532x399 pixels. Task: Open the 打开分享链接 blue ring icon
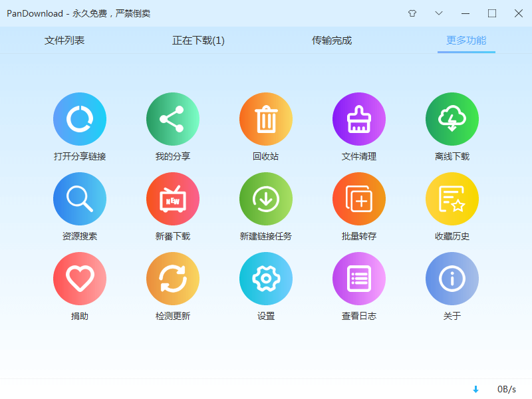80,119
